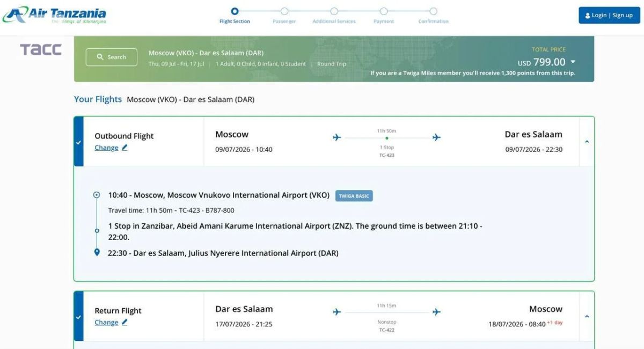The image size is (644, 349).
Task: Click the Search button in the banner
Action: (x=112, y=57)
